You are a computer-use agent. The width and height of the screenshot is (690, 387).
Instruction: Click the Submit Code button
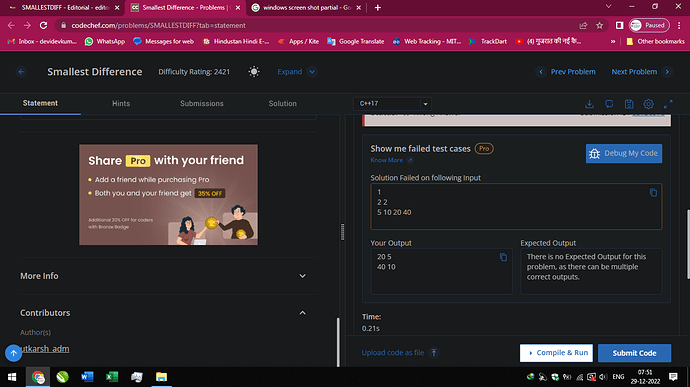634,353
